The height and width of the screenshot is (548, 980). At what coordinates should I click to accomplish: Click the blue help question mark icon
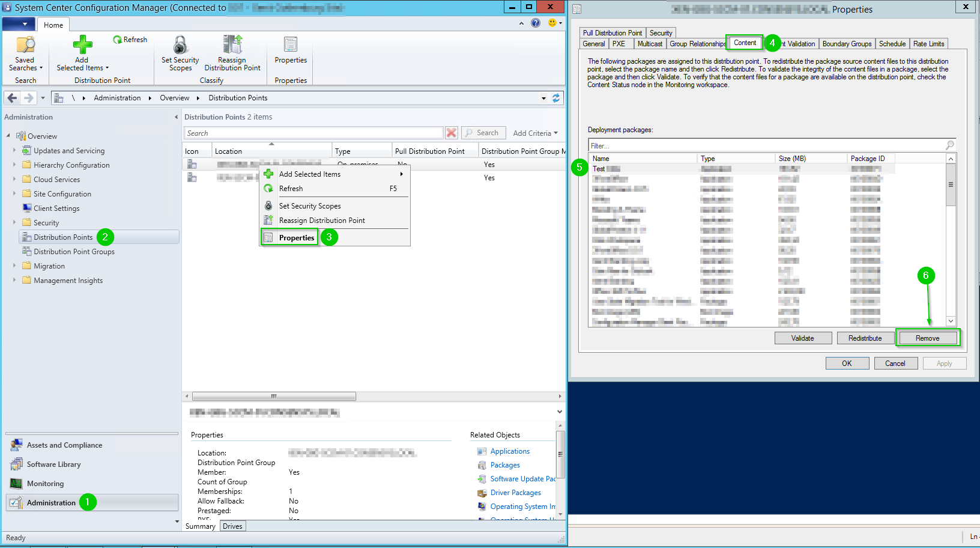tap(536, 23)
